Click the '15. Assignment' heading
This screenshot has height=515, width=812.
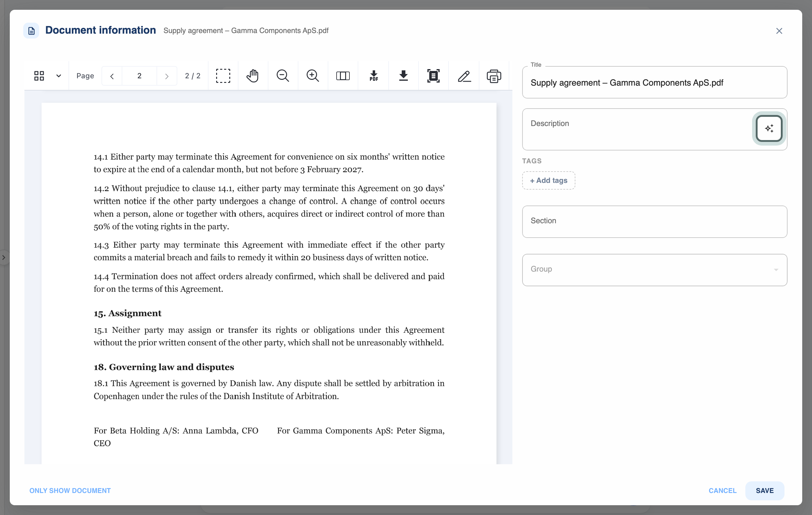pos(127,313)
